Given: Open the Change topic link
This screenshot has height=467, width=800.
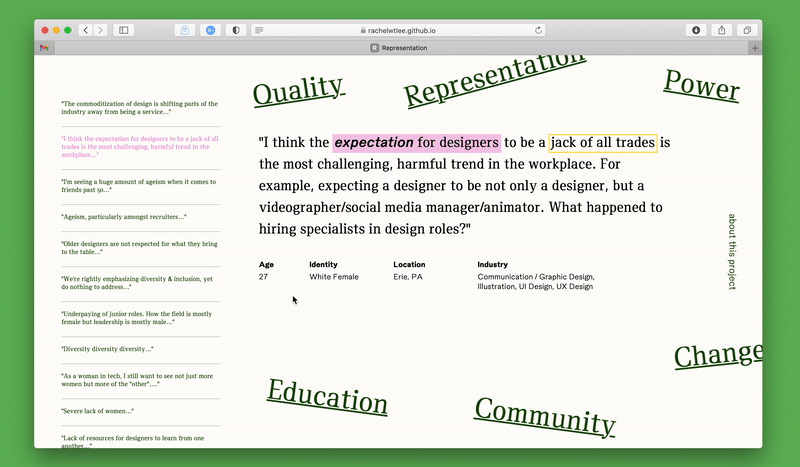Looking at the screenshot, I should [718, 355].
